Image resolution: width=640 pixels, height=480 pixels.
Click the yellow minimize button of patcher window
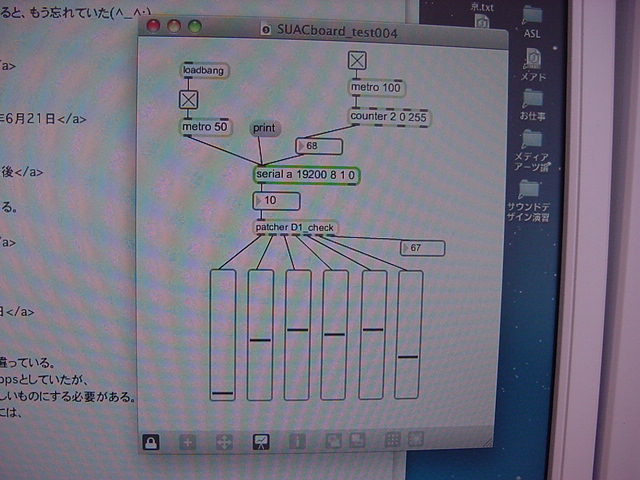[x=174, y=26]
